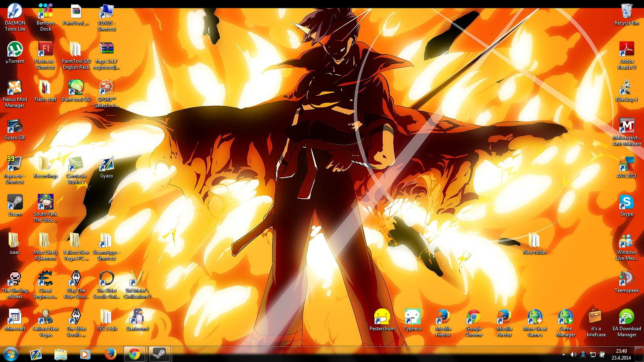Open Game Manager shortcut
This screenshot has width=644, height=362.
click(566, 323)
